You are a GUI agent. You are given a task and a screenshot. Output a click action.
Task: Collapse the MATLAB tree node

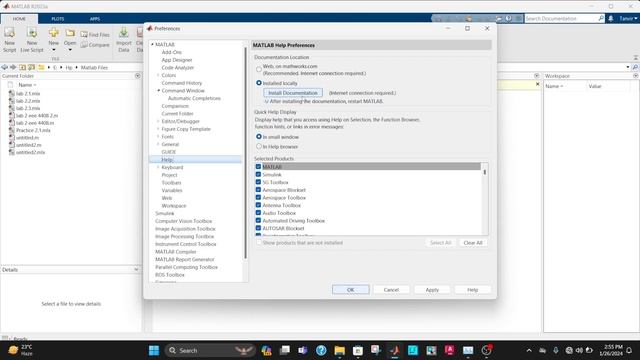(152, 44)
